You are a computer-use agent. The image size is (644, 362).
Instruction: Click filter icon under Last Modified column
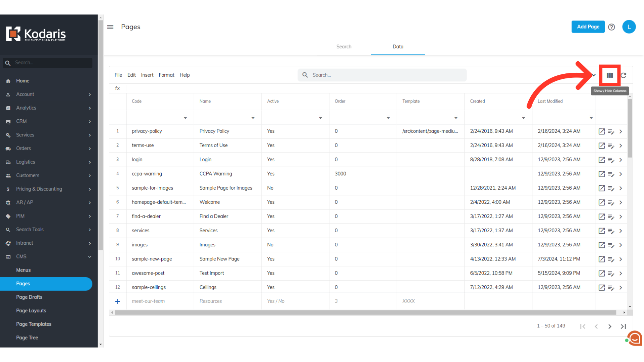click(591, 117)
